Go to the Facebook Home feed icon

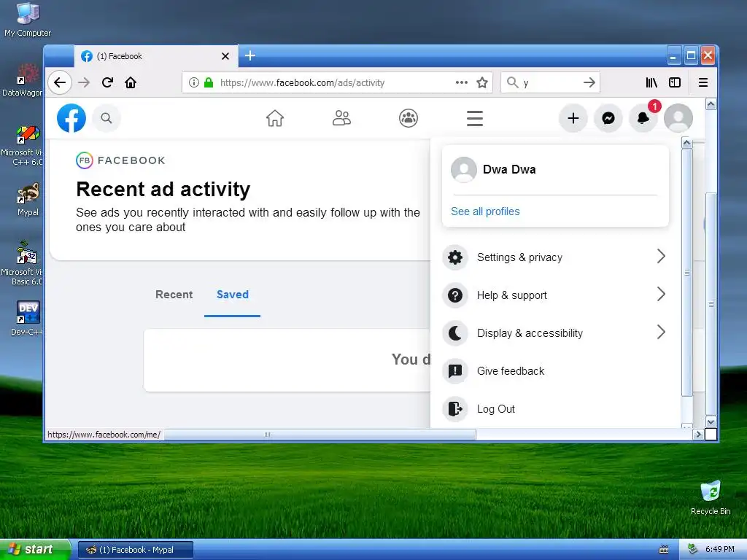click(x=275, y=118)
